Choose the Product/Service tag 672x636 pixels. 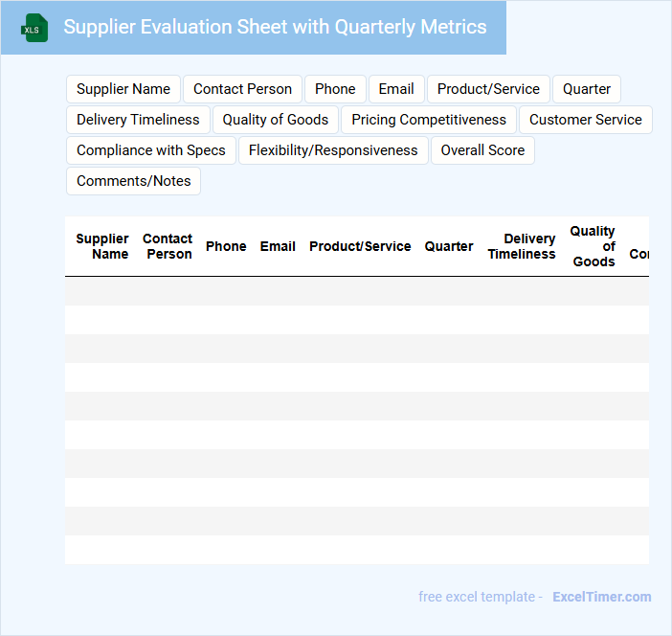tap(488, 89)
